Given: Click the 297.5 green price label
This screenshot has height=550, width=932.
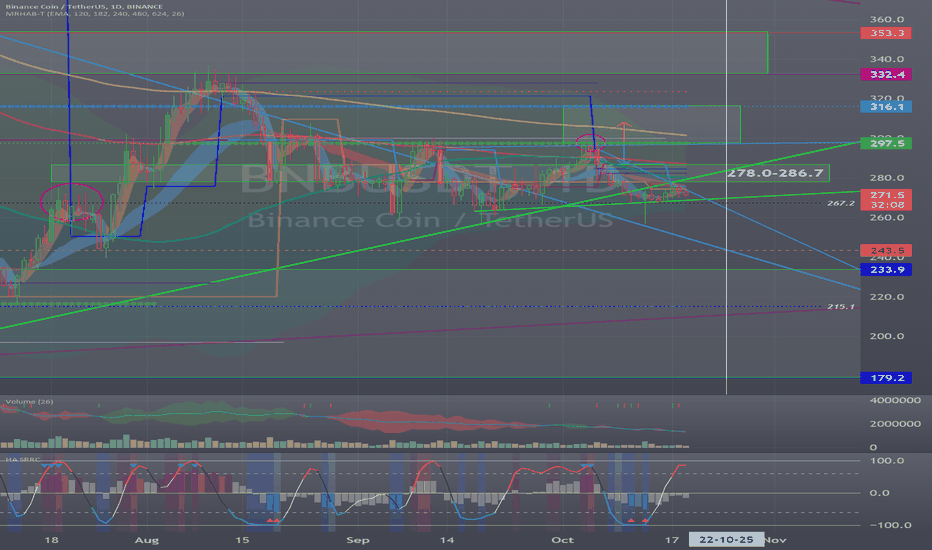Looking at the screenshot, I should [x=886, y=143].
